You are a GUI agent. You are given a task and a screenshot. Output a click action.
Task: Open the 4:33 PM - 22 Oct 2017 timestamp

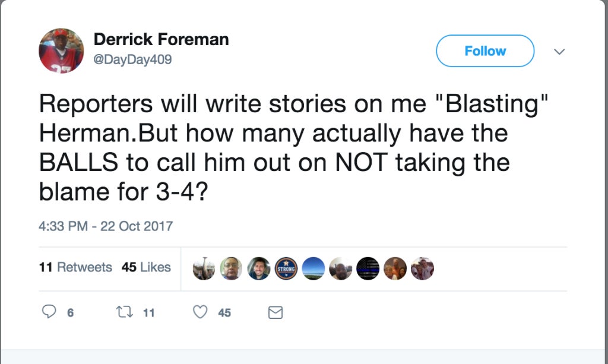point(106,226)
